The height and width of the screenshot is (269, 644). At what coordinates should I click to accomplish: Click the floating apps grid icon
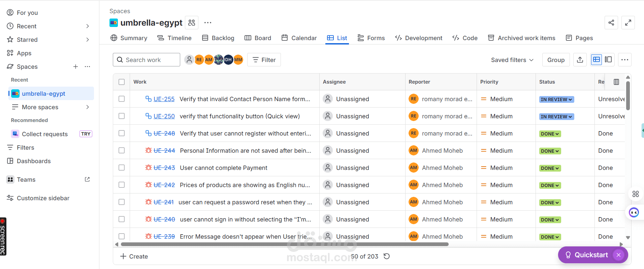tap(636, 194)
